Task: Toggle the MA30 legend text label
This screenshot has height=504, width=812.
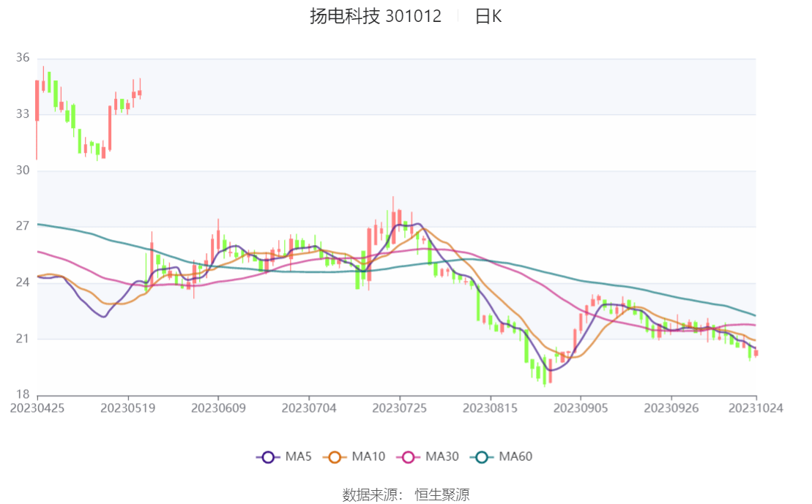Action: 442,457
